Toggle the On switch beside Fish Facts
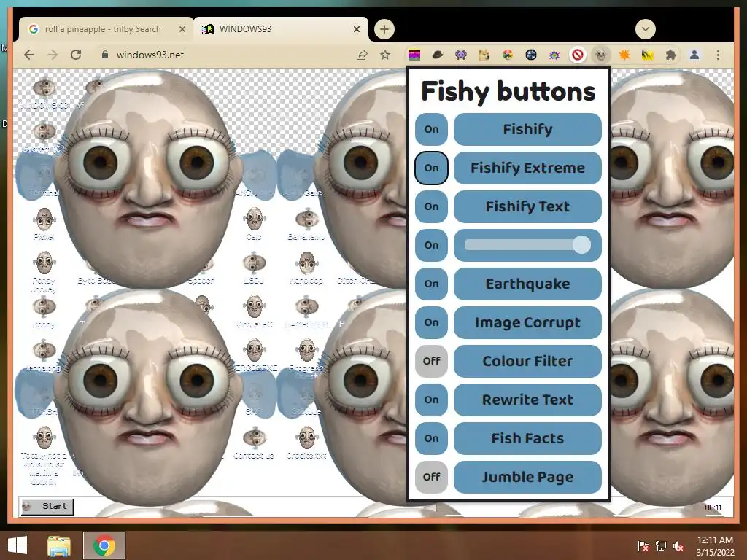 click(x=431, y=438)
